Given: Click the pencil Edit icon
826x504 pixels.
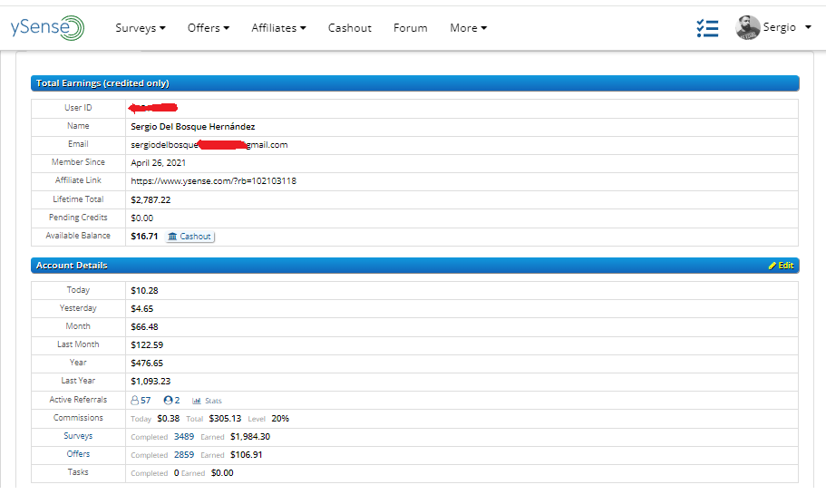Looking at the screenshot, I should [x=773, y=266].
